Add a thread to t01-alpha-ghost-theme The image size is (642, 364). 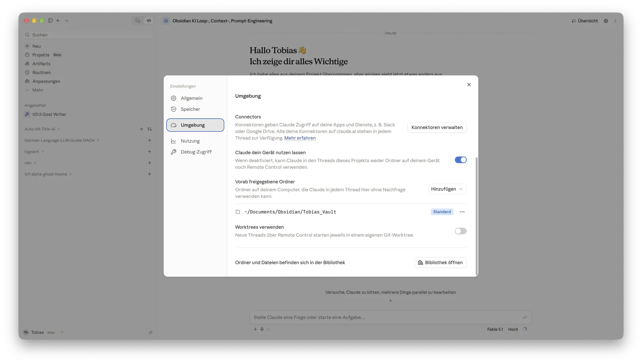click(150, 174)
